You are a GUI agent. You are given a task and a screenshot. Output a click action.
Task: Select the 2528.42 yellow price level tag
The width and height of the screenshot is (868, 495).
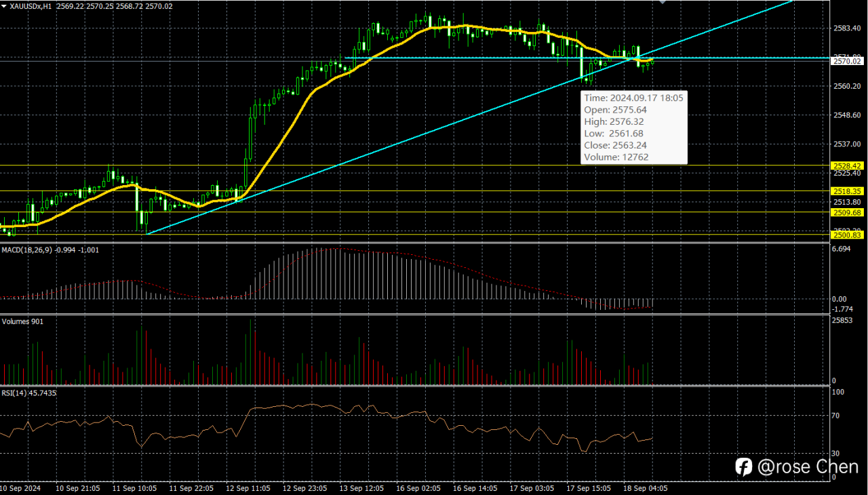847,165
